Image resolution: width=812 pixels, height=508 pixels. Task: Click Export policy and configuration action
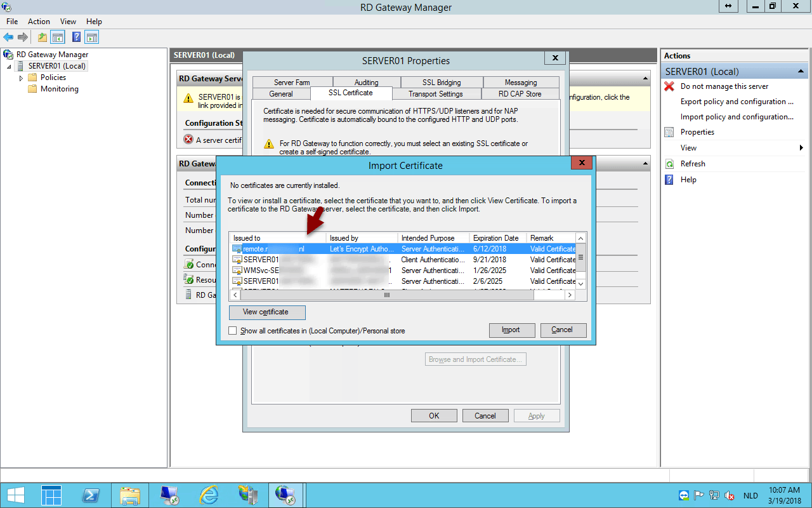(x=737, y=102)
